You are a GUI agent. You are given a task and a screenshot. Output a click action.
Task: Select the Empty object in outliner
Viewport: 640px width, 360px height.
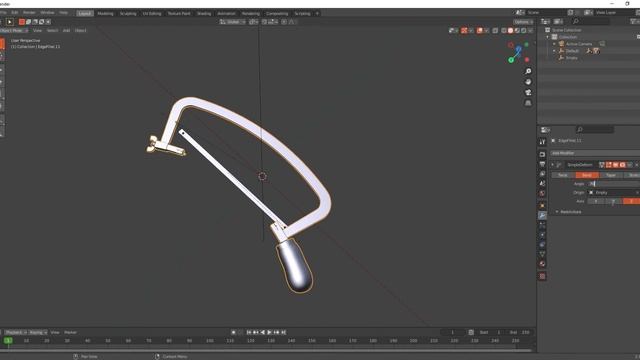571,58
